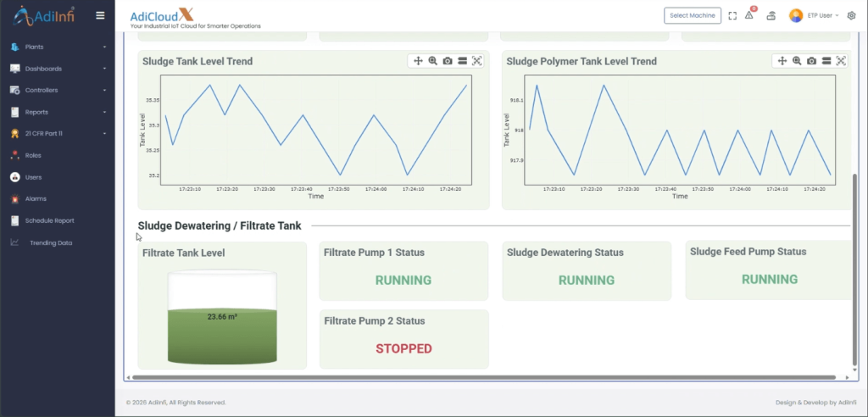868x417 pixels.
Task: Click the ETP User avatar picture
Action: pos(796,15)
